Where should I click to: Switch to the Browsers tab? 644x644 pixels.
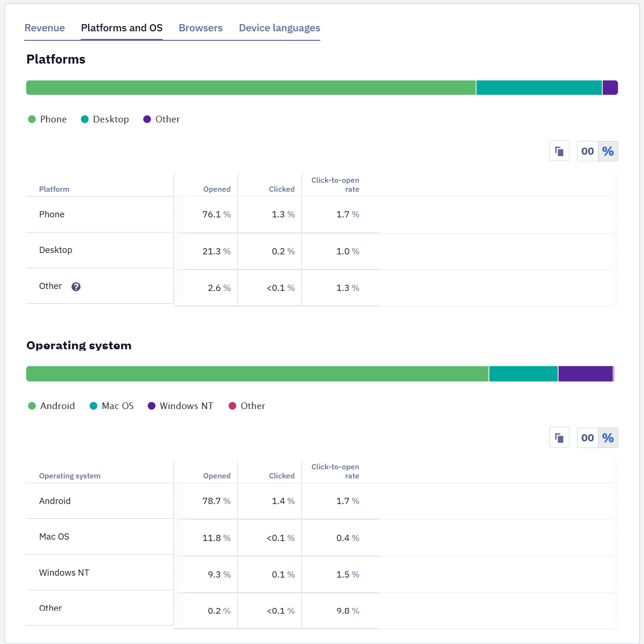201,28
